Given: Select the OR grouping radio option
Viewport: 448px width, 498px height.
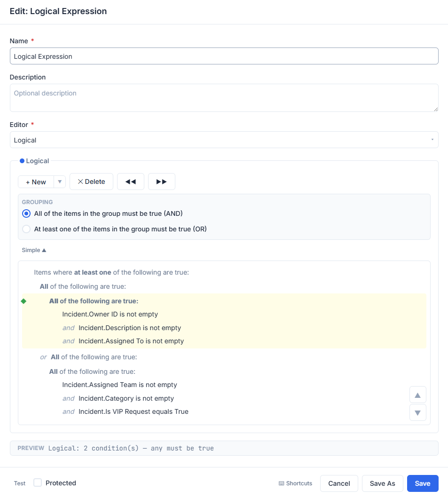Looking at the screenshot, I should [26, 229].
